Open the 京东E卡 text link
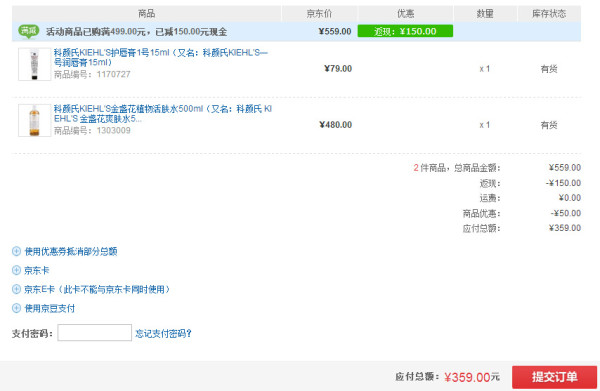The image size is (600, 391). (x=97, y=289)
